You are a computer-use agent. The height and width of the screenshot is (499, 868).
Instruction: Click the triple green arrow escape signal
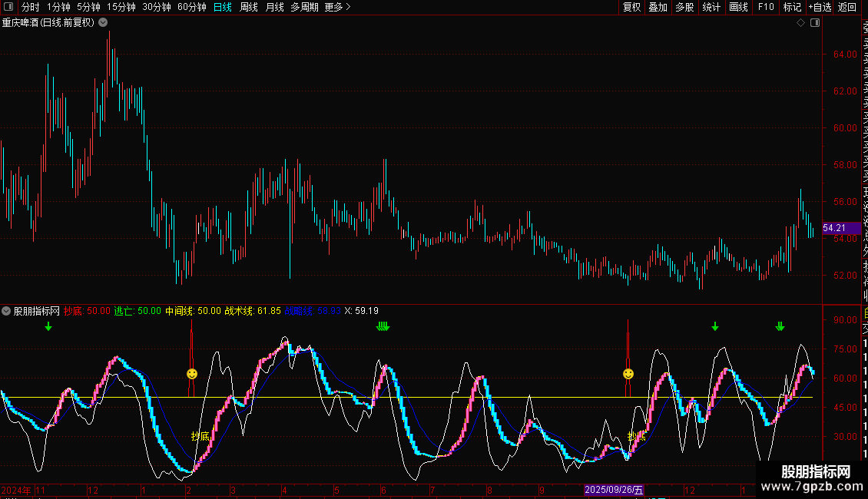(383, 327)
